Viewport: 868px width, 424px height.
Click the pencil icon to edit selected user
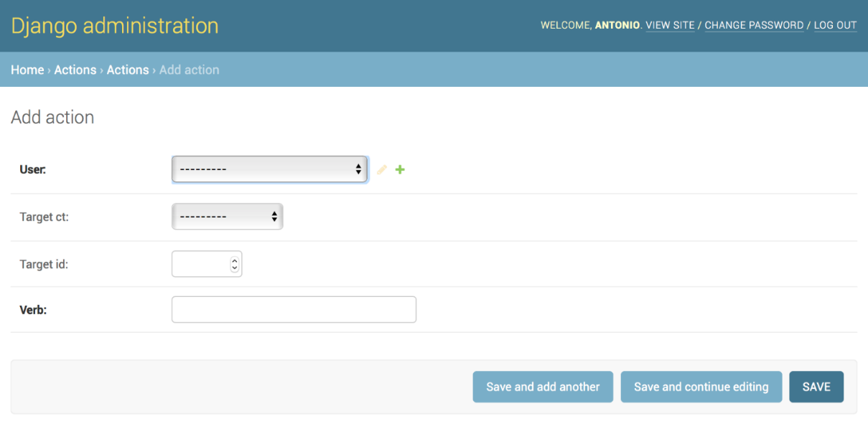pyautogui.click(x=382, y=170)
